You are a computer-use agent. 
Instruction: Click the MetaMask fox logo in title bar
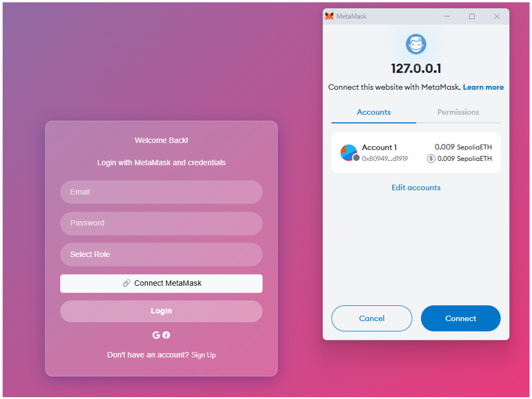tap(329, 16)
